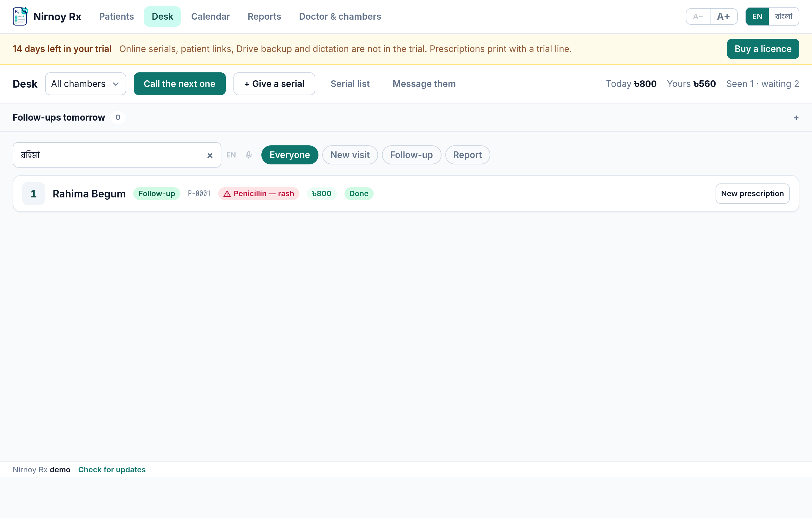Select the Everyone filter chip
The width and height of the screenshot is (812, 518).
(290, 155)
